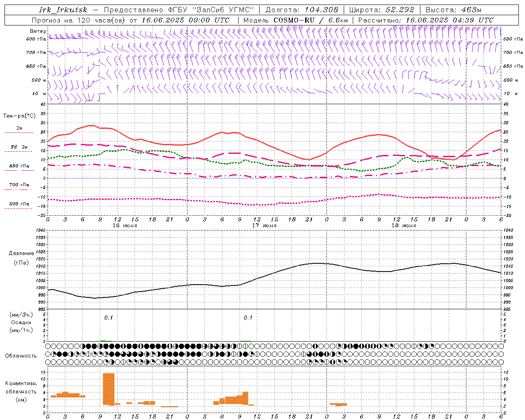Viewport: 525px width, 420px height.
Task: Click the right pressure axis value "1015"
Action: point(509,266)
